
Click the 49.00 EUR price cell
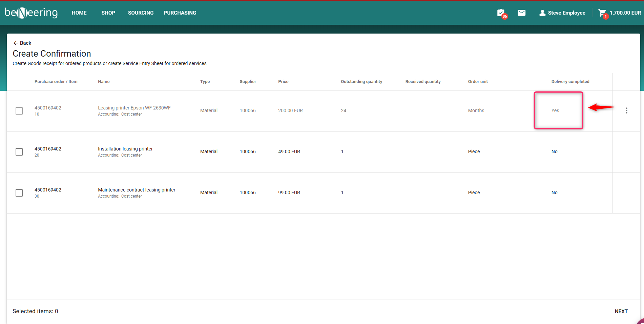click(x=289, y=151)
